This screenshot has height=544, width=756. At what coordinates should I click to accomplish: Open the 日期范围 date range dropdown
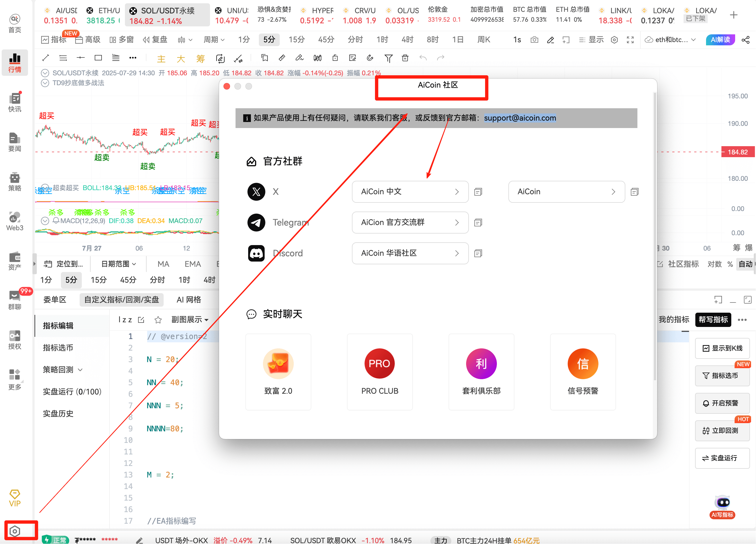(118, 264)
